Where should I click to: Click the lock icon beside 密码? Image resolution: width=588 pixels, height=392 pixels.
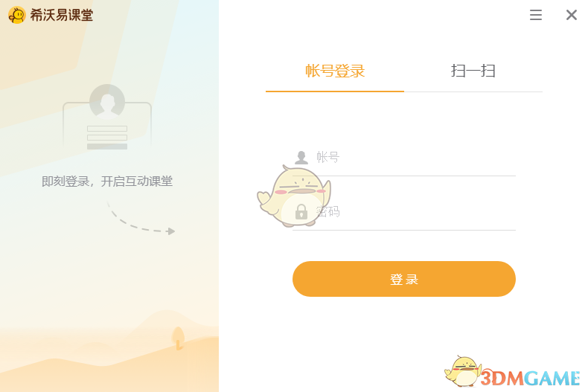tap(301, 212)
